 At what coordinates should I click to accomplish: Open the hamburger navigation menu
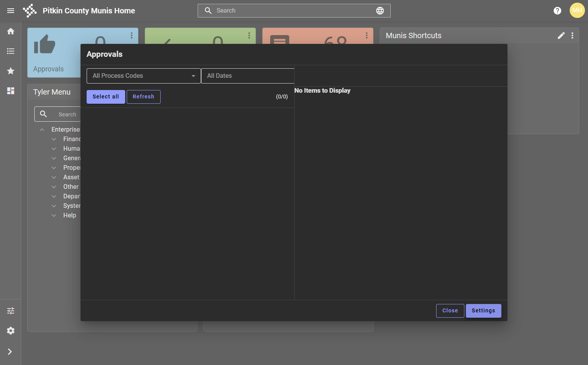coord(11,11)
